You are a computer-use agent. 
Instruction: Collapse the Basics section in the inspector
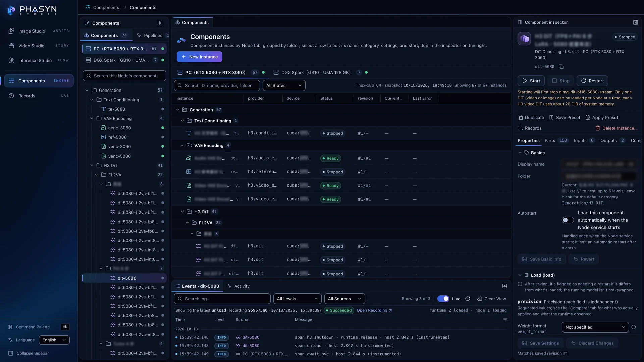tap(520, 153)
